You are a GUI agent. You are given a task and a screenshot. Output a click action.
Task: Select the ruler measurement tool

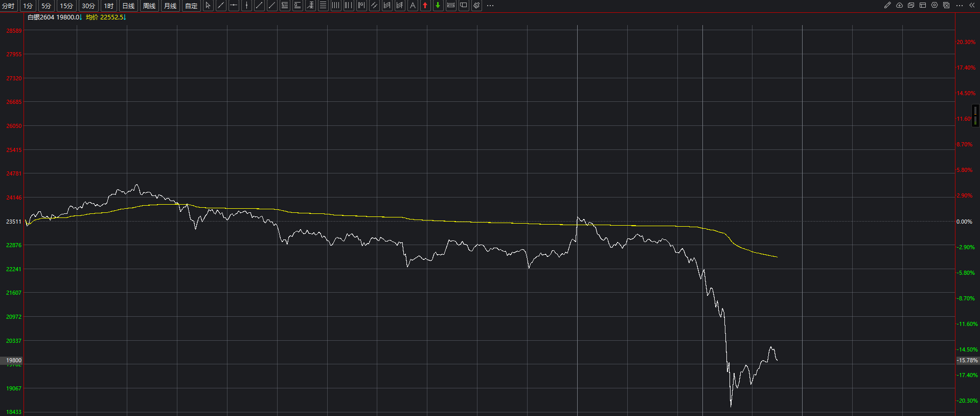[x=451, y=6]
